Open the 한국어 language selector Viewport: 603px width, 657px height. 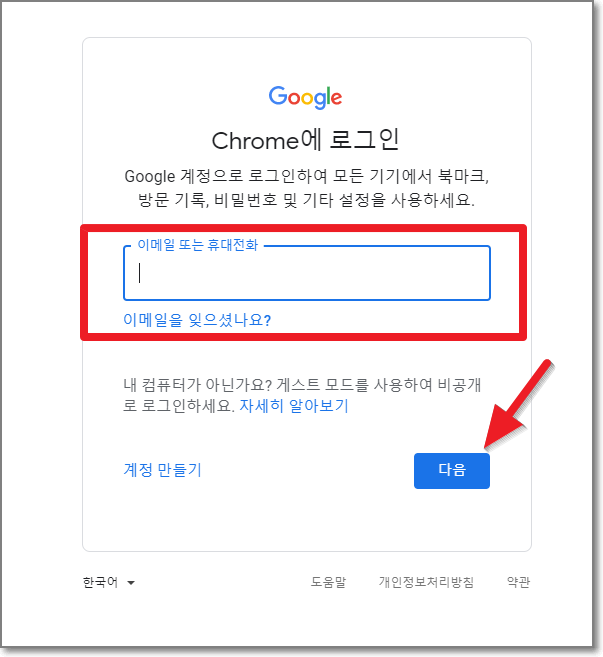click(109, 582)
